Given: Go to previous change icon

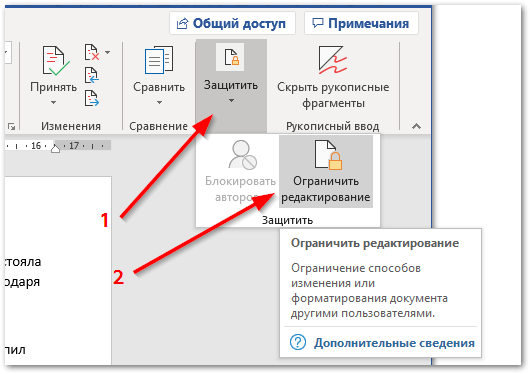Looking at the screenshot, I should 92,75.
